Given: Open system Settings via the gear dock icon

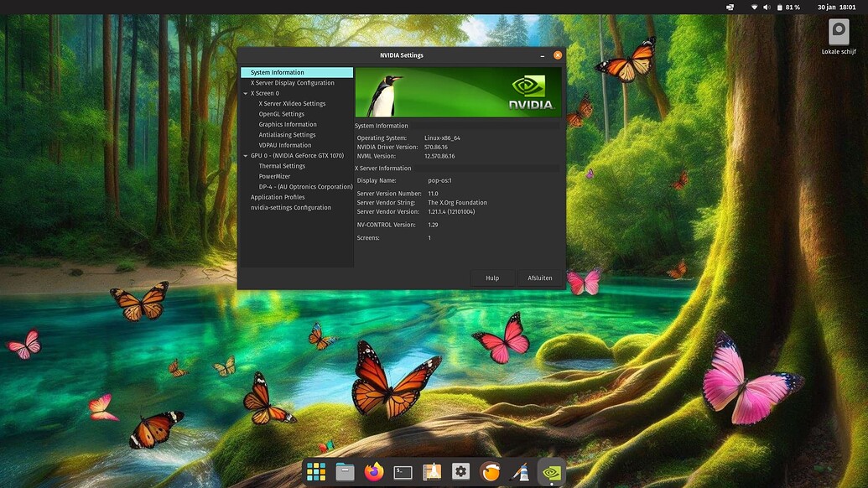Looking at the screenshot, I should (x=460, y=471).
